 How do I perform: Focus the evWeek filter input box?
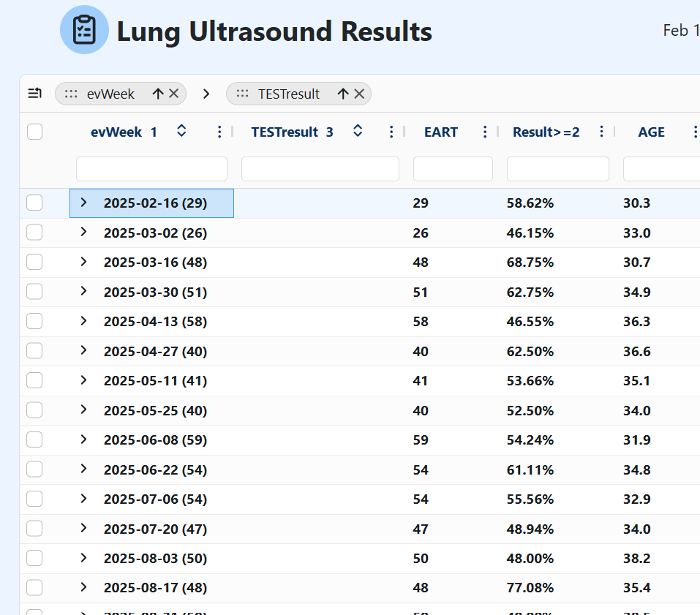point(151,169)
